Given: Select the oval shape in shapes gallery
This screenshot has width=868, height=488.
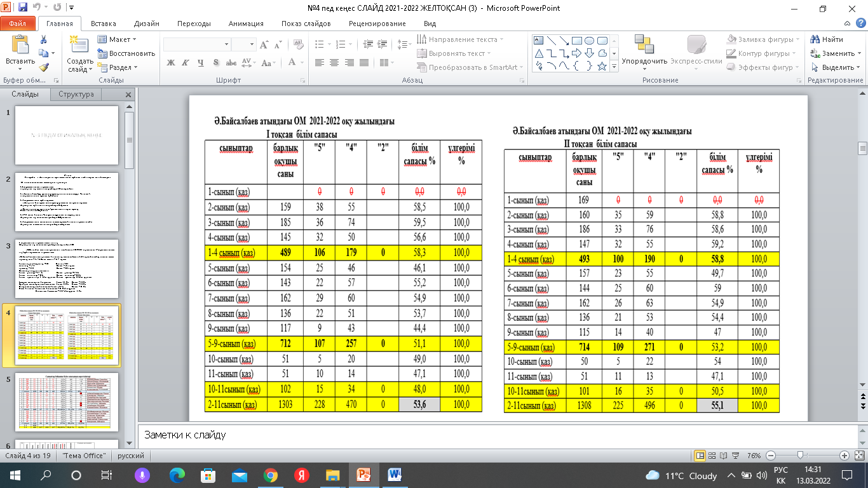Looking at the screenshot, I should (589, 40).
